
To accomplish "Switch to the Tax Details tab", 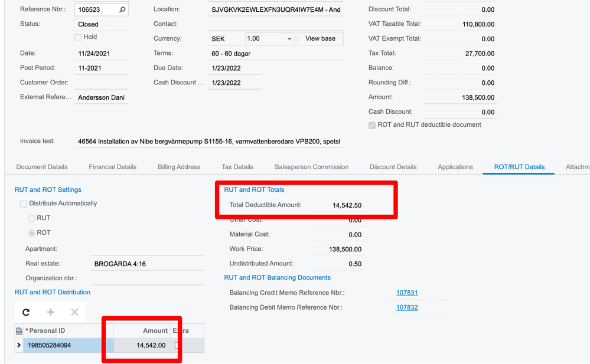I will coord(237,167).
